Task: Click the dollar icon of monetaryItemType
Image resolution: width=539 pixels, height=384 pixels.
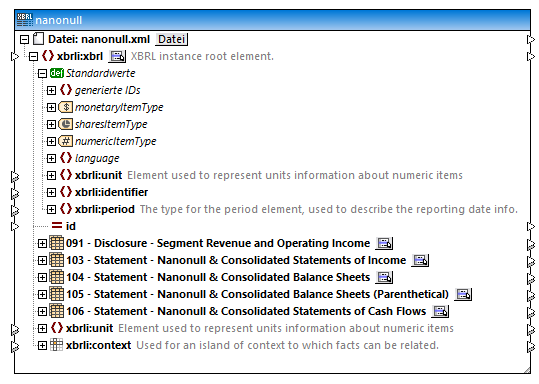Action: pos(65,107)
